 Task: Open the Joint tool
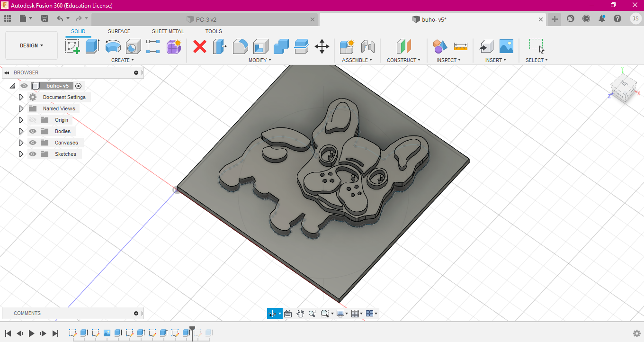(x=367, y=46)
